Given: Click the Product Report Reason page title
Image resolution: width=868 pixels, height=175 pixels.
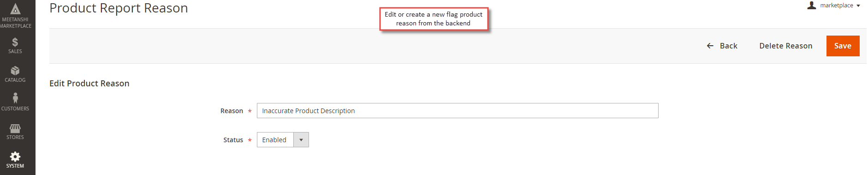Looking at the screenshot, I should pos(119,8).
